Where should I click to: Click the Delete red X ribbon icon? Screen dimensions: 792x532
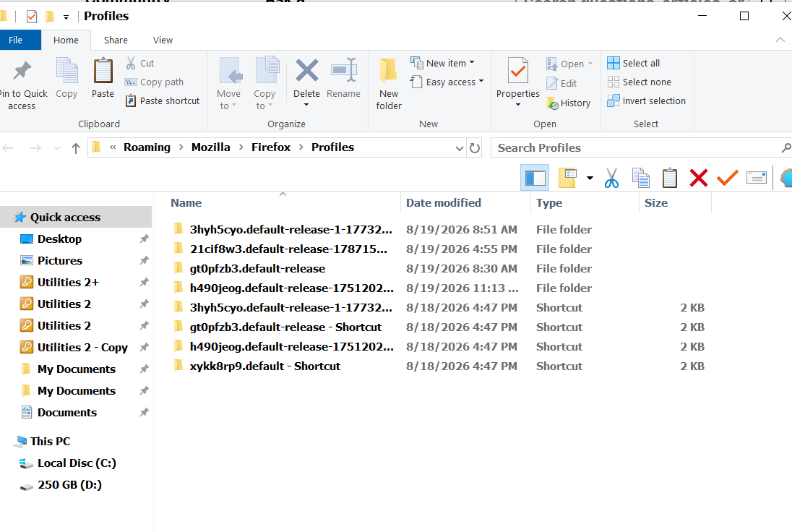tap(306, 71)
